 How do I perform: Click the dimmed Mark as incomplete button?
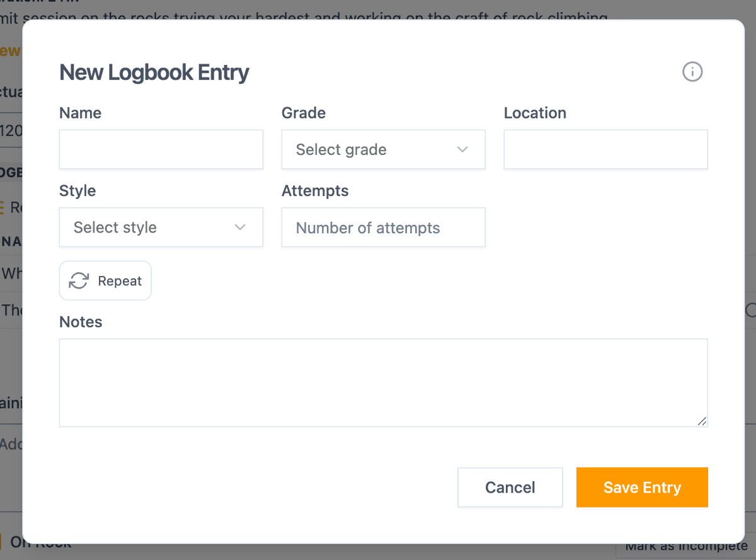pos(686,547)
